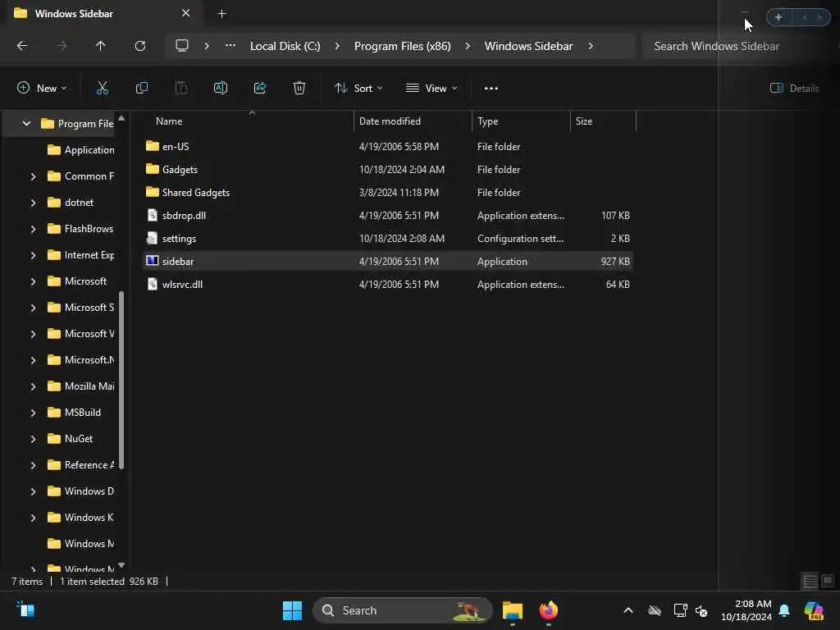Show hidden system tray icons
The image size is (840, 630).
[628, 610]
